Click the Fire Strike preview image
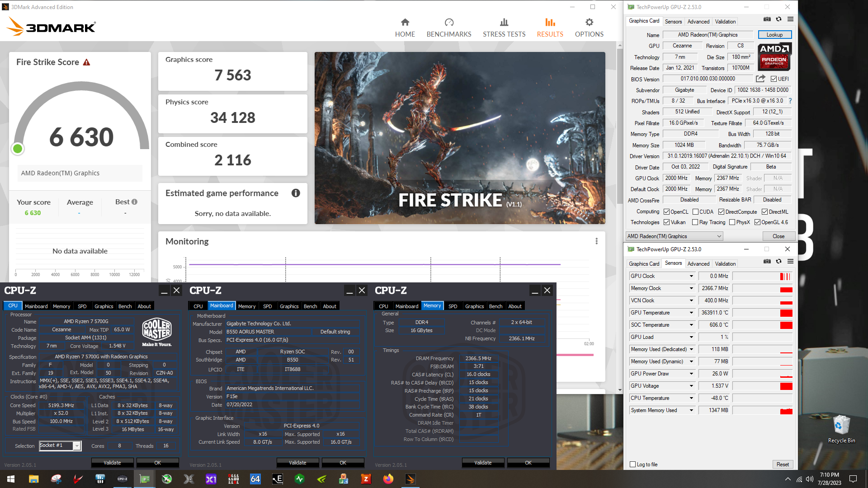Screen dimensions: 868x488 coord(460,138)
